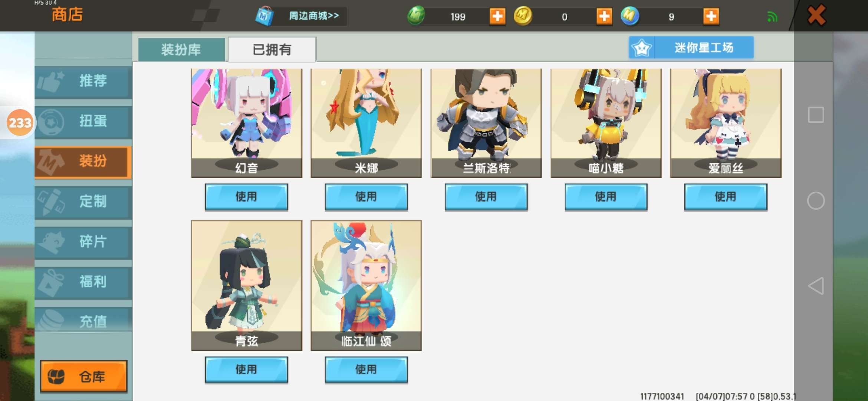Tap the Android back navigation triangle
Viewport: 868px width, 401px height.
[x=816, y=286]
